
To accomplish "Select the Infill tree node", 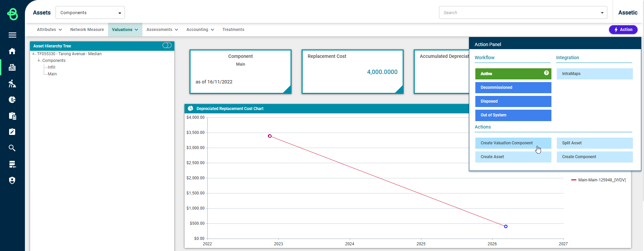I will tap(52, 67).
